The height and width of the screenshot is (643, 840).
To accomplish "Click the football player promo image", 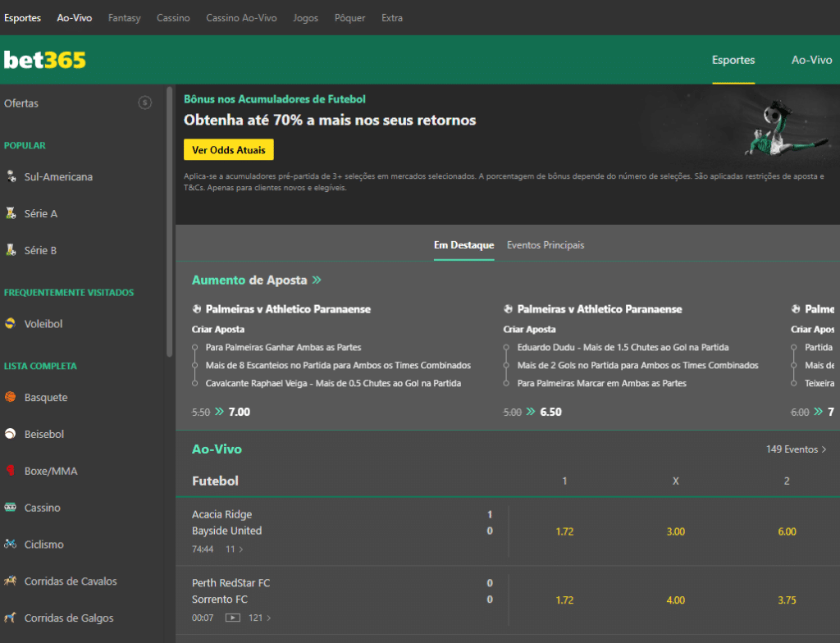I will click(785, 127).
